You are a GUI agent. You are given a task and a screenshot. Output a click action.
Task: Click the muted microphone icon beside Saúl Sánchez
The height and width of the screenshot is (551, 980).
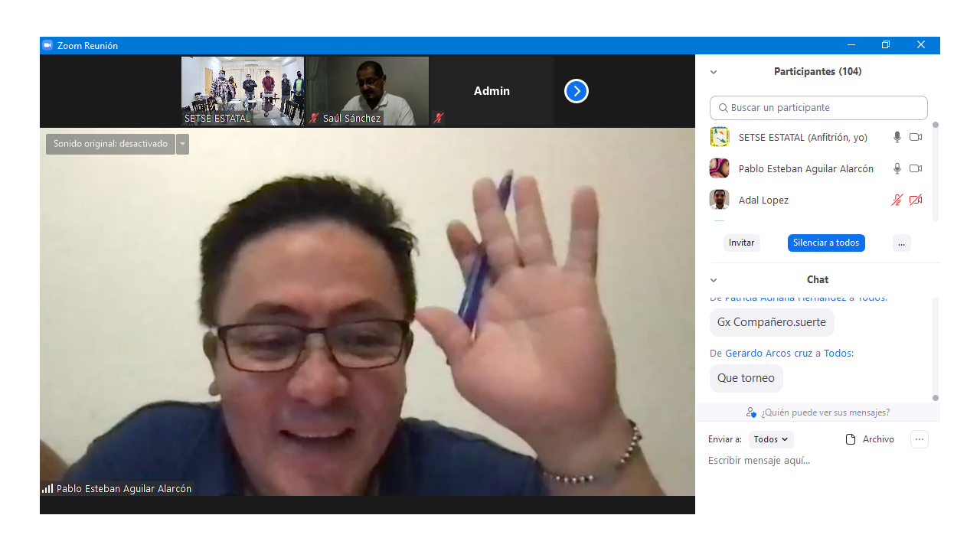(314, 118)
